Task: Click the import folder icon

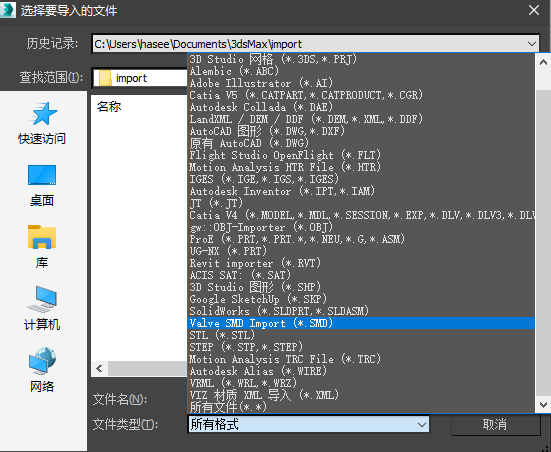Action: click(x=105, y=78)
